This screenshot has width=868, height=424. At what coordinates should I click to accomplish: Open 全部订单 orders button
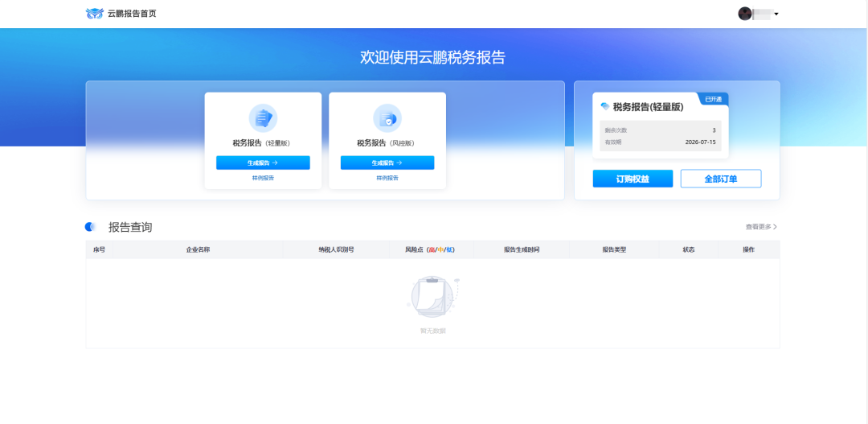(x=721, y=179)
